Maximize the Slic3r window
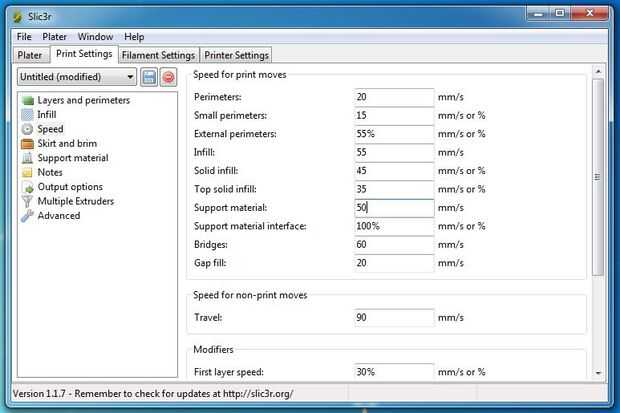The height and width of the screenshot is (413, 620). tap(560, 14)
